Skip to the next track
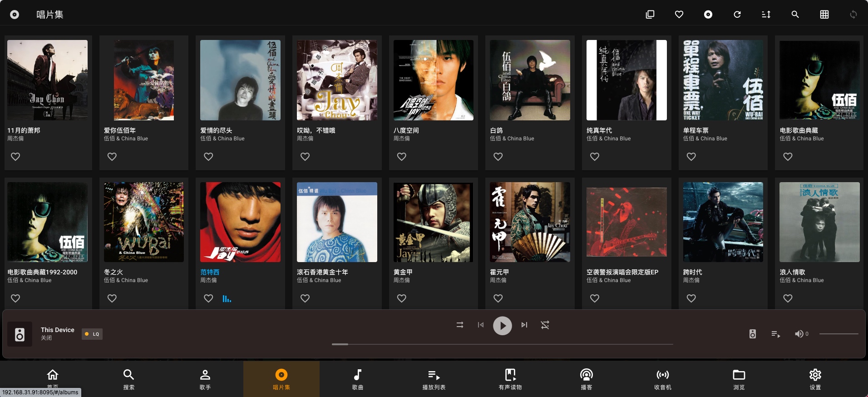This screenshot has height=397, width=868. pos(524,325)
